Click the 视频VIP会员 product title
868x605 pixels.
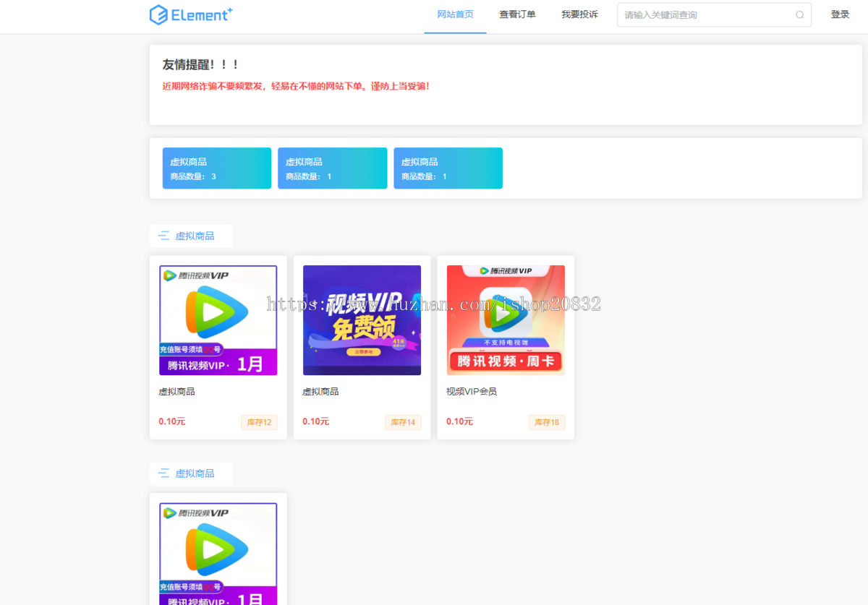(x=472, y=392)
